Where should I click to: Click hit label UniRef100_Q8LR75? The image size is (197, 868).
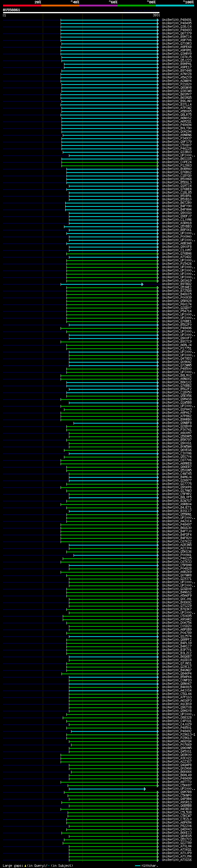176,115
